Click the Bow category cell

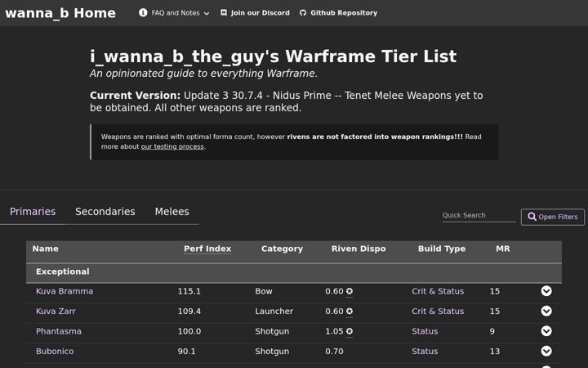[x=264, y=291]
